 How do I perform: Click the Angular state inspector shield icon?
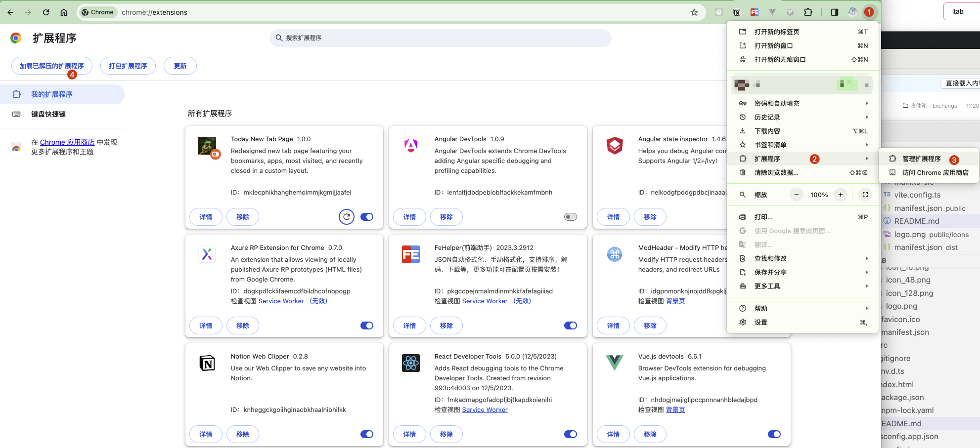pos(615,146)
